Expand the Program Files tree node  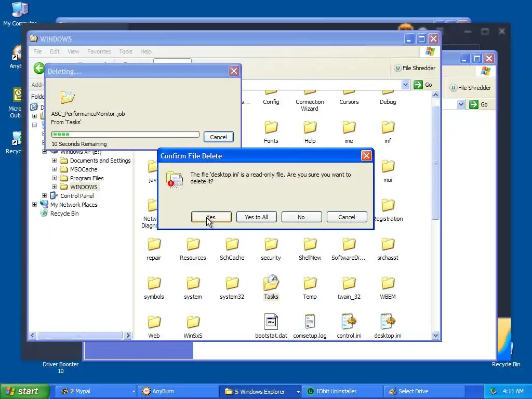54,178
